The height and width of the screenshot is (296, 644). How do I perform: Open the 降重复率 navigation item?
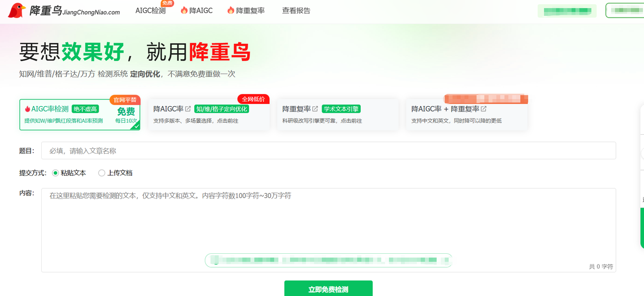pos(246,11)
